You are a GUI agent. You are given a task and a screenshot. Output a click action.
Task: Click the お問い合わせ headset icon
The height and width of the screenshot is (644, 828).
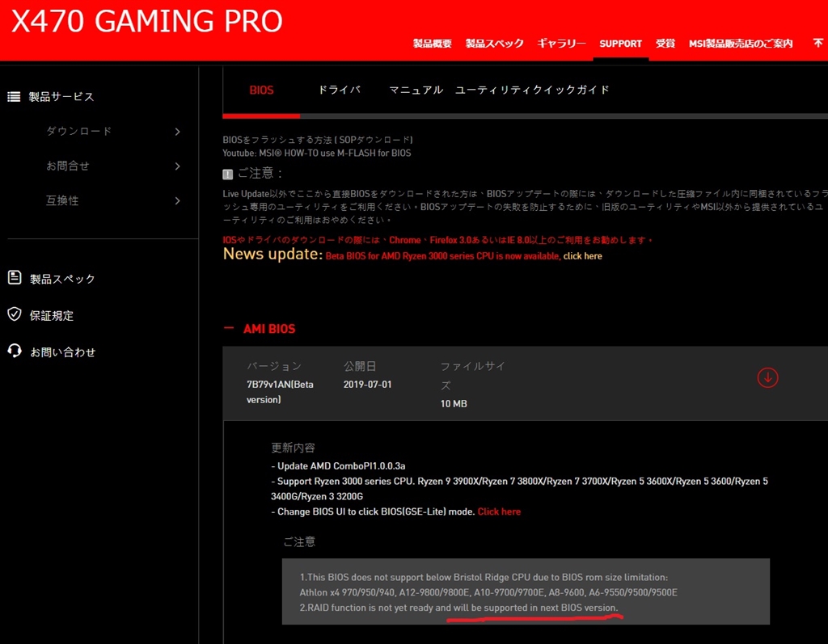[x=15, y=351]
